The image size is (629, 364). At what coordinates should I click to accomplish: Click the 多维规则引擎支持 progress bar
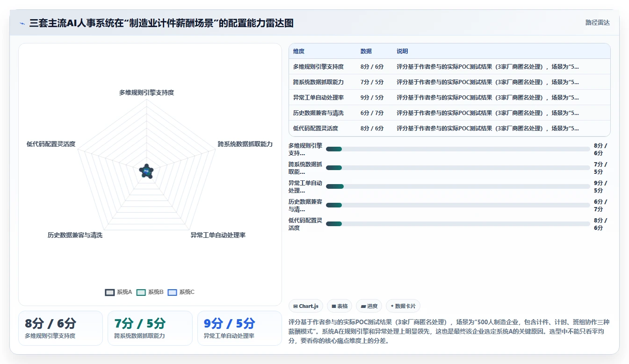(x=458, y=149)
